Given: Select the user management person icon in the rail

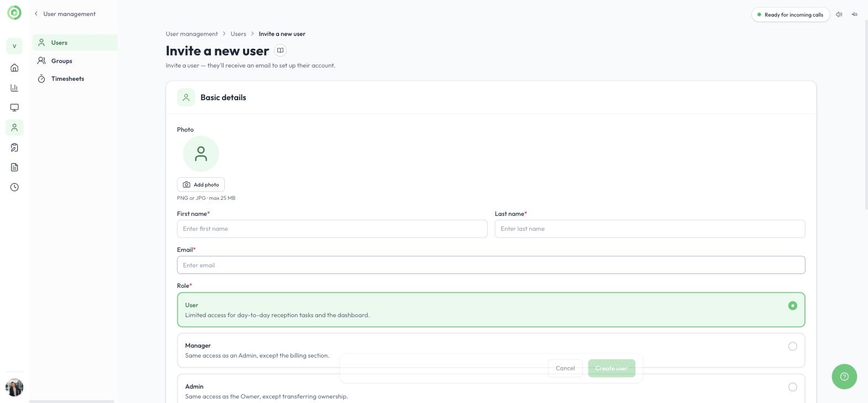Looking at the screenshot, I should pyautogui.click(x=14, y=127).
